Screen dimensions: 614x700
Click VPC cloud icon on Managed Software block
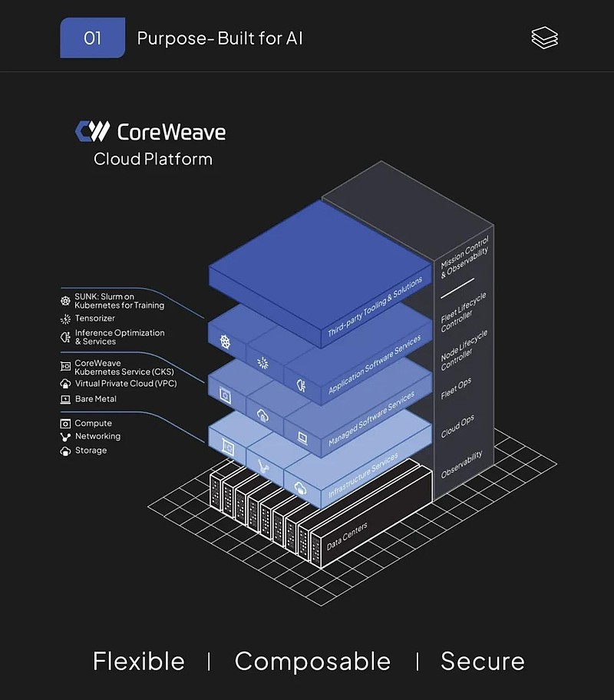click(x=262, y=416)
